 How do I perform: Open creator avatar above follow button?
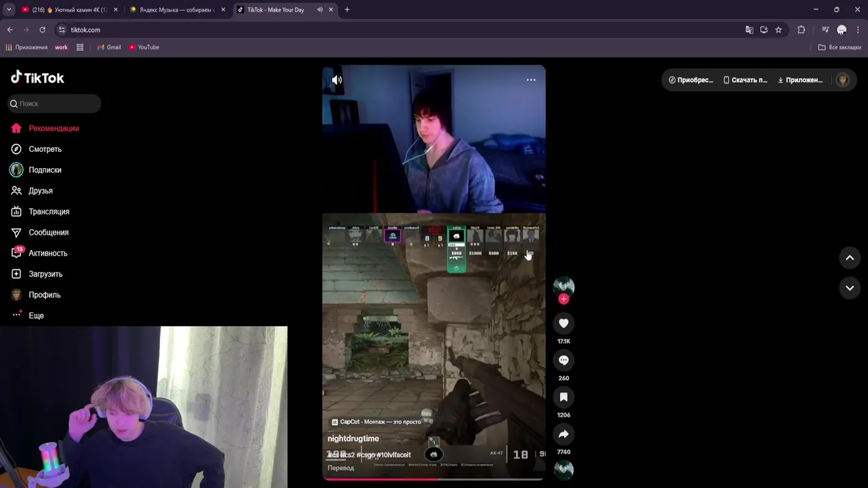click(564, 285)
